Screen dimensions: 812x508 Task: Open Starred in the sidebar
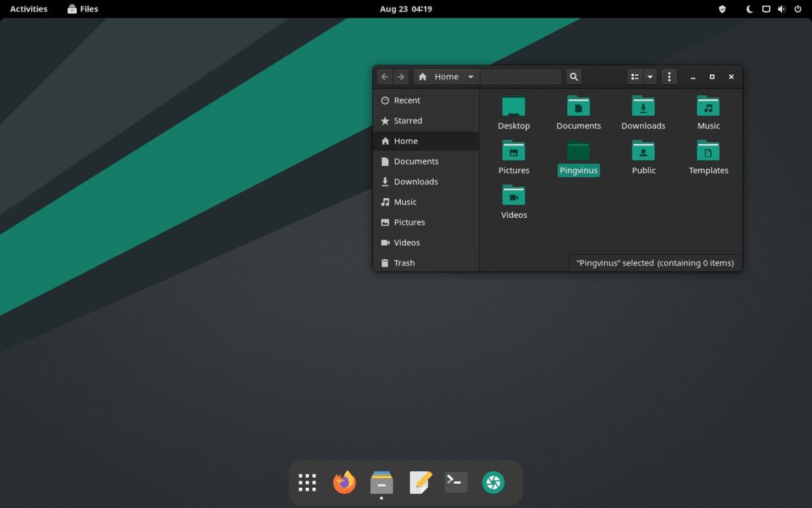click(426, 121)
